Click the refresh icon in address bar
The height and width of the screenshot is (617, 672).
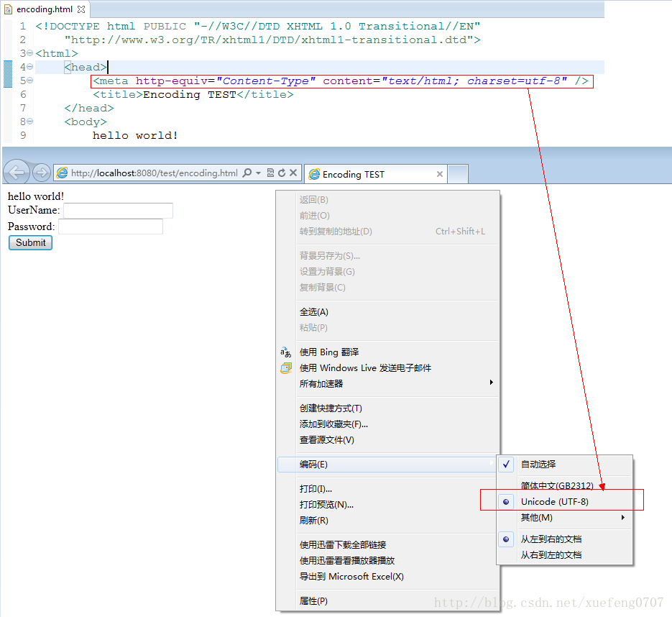click(282, 173)
